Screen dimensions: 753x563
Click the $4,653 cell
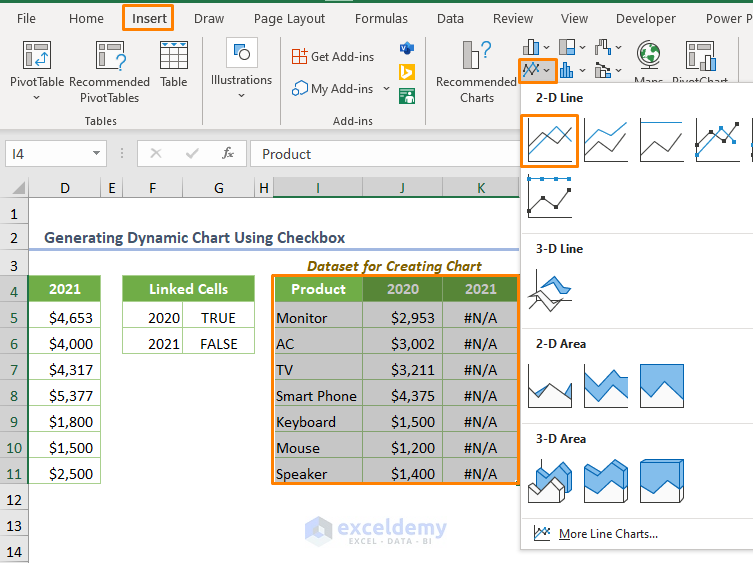(x=65, y=318)
